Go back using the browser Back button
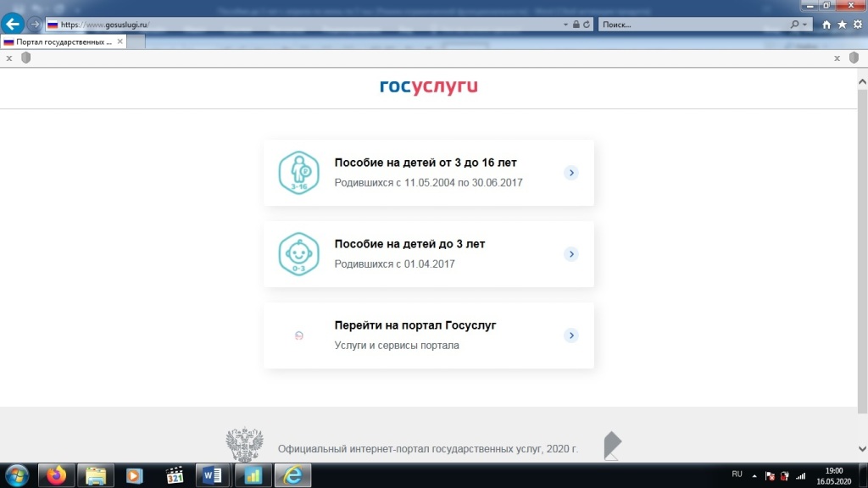Screen dimensions: 868x488 coord(13,24)
